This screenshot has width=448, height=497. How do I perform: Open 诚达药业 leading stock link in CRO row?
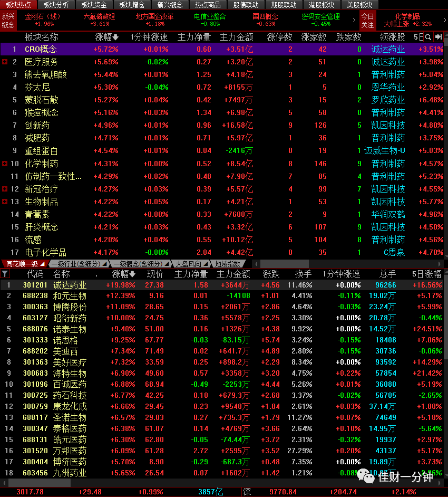point(388,49)
